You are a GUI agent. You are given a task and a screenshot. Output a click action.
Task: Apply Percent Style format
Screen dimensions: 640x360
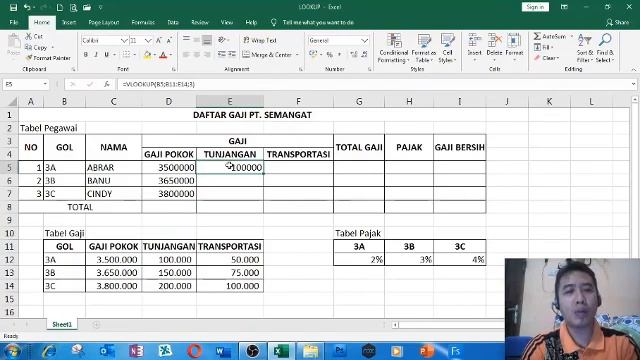tap(329, 55)
